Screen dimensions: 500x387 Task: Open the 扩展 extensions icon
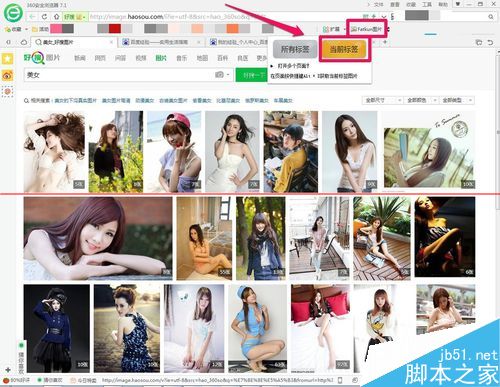(x=326, y=29)
